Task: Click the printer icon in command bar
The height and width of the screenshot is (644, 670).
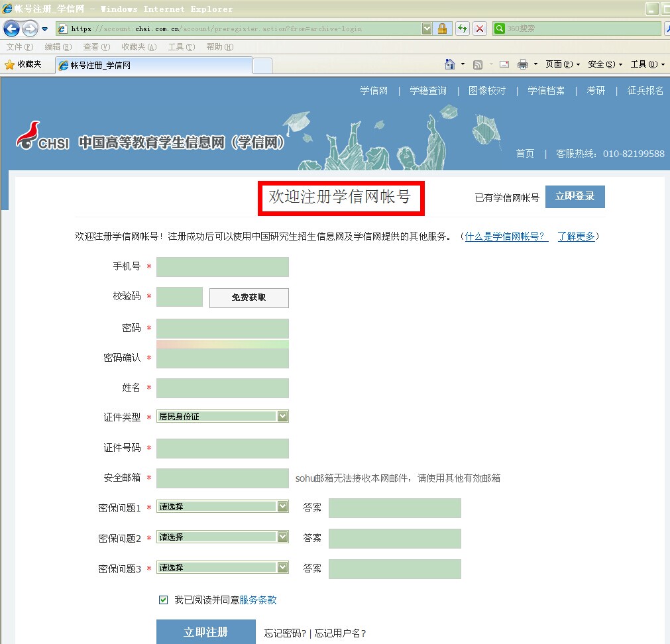Action: 523,64
